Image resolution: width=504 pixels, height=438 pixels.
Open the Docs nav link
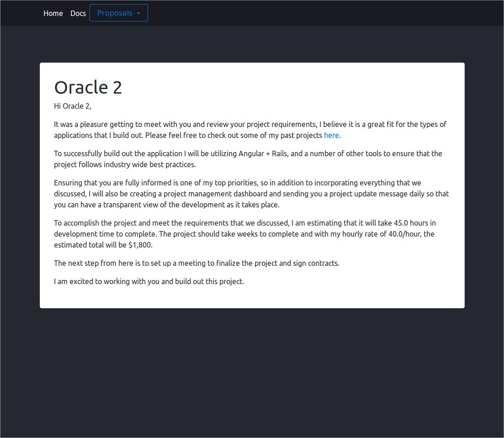point(78,13)
